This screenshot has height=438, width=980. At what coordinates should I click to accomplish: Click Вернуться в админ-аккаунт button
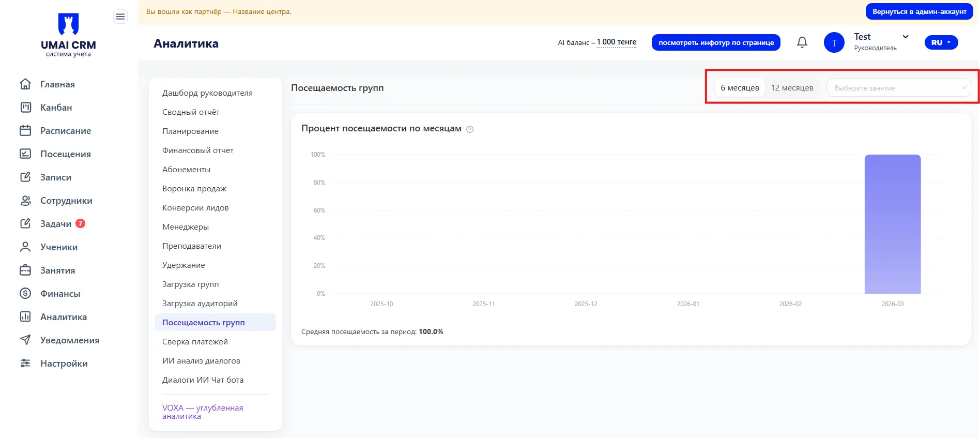pyautogui.click(x=920, y=11)
